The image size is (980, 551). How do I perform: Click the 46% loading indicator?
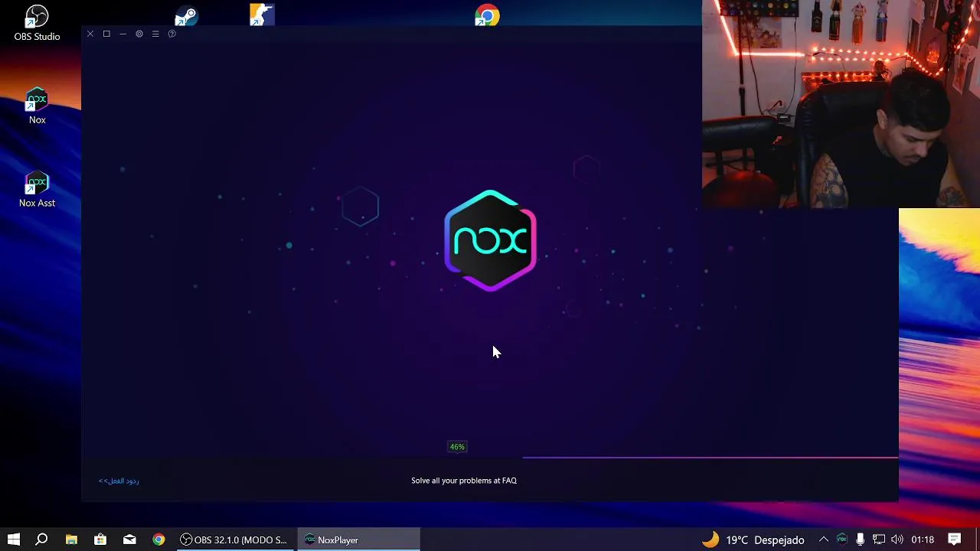(x=457, y=447)
